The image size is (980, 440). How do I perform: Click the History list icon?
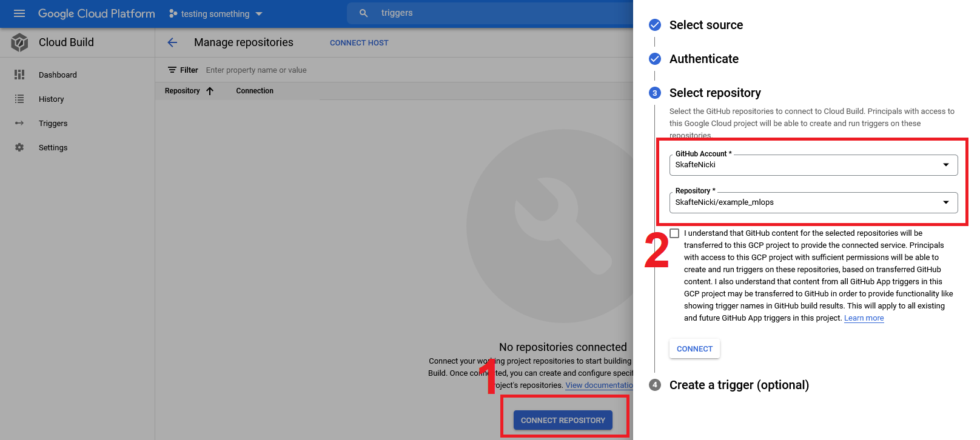click(19, 99)
